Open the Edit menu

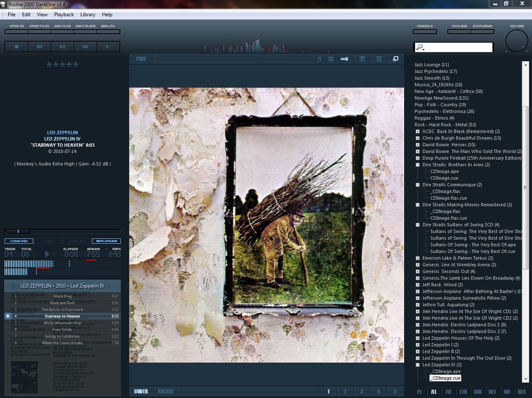(x=26, y=15)
